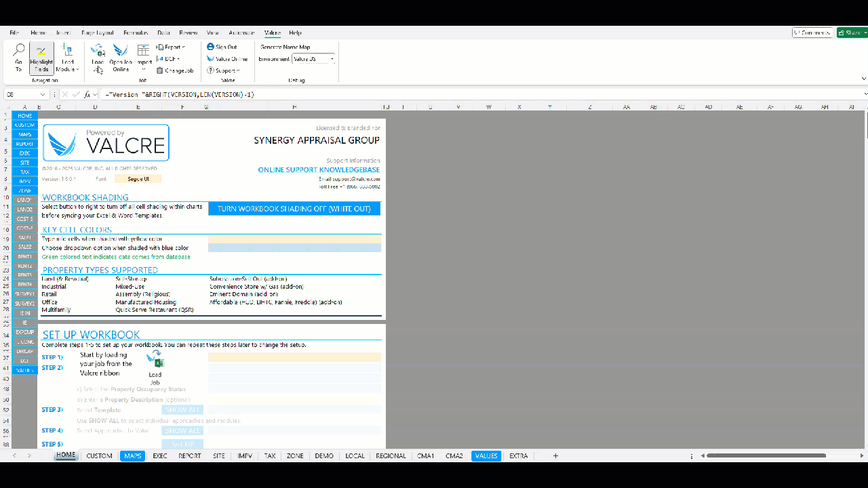This screenshot has width=868, height=488.
Task: Select the Segoe UI font cell
Action: click(x=138, y=179)
